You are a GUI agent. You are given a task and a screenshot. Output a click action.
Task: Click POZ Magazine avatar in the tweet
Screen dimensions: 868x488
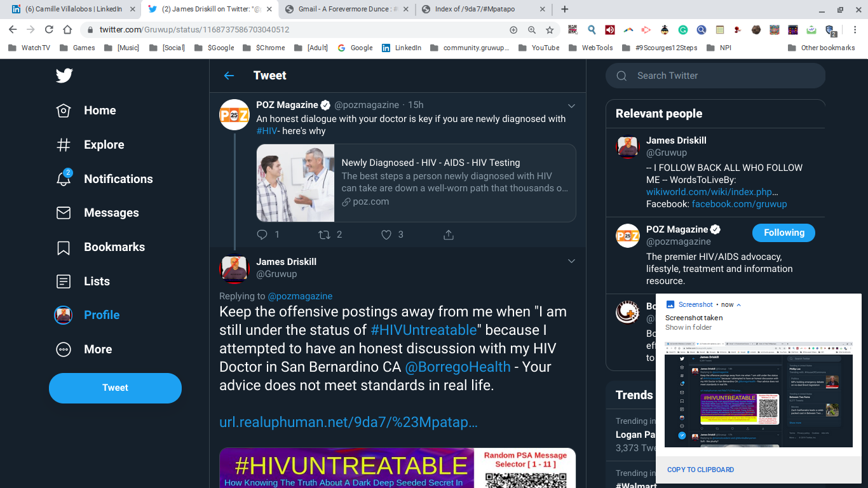tap(234, 114)
